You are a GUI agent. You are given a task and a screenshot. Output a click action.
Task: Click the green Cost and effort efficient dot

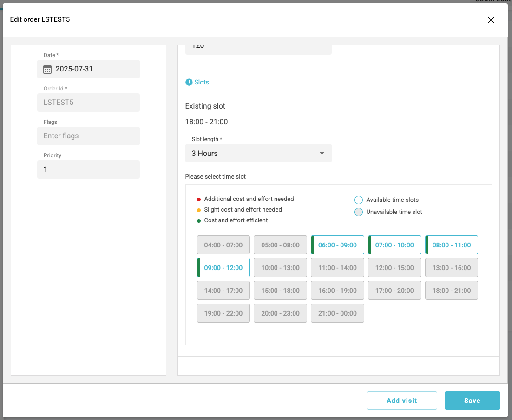coord(199,220)
